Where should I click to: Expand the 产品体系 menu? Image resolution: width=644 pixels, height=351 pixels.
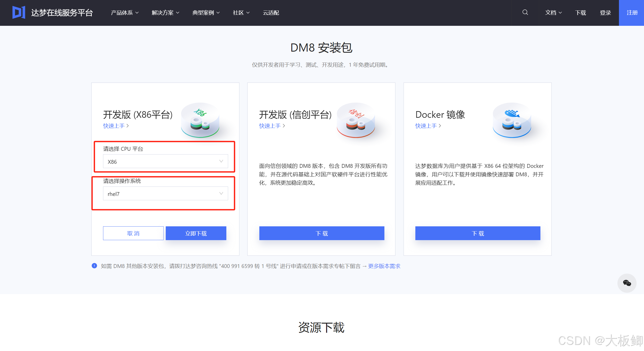tap(125, 13)
